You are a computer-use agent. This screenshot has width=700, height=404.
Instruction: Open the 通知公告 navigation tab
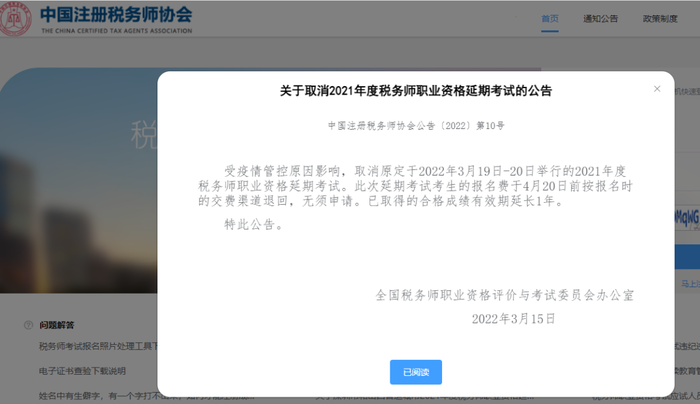[600, 19]
